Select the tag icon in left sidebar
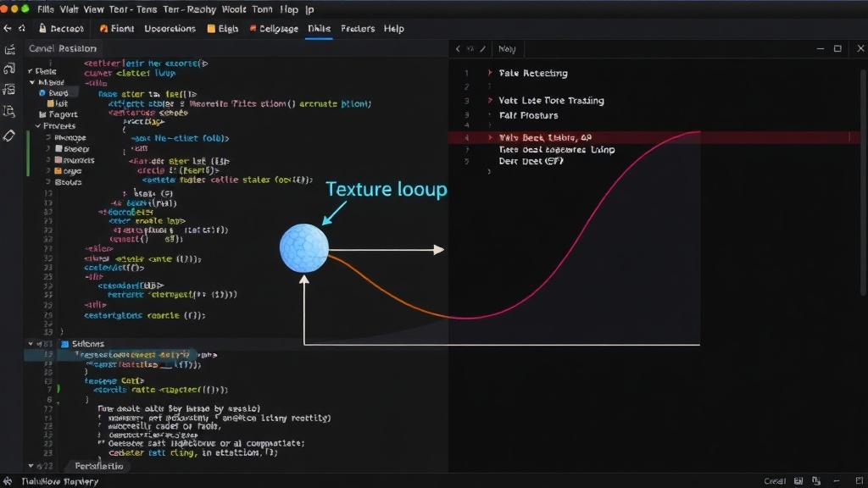This screenshot has width=868, height=488. (x=9, y=136)
